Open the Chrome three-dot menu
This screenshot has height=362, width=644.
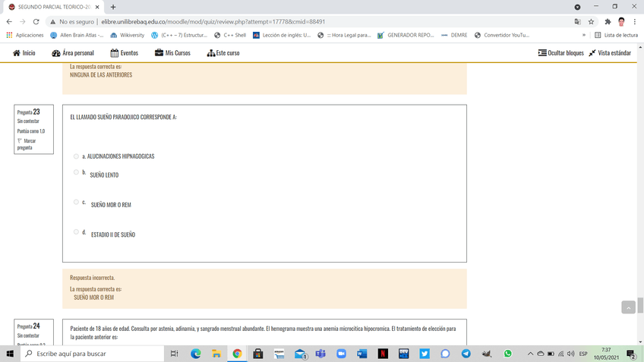click(x=635, y=22)
